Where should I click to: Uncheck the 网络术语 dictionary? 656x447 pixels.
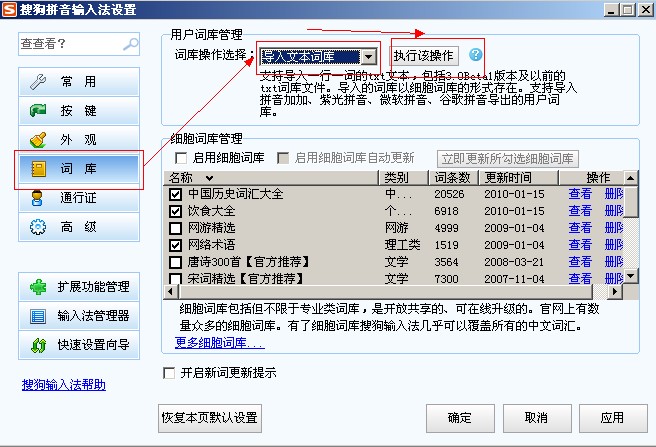point(175,245)
